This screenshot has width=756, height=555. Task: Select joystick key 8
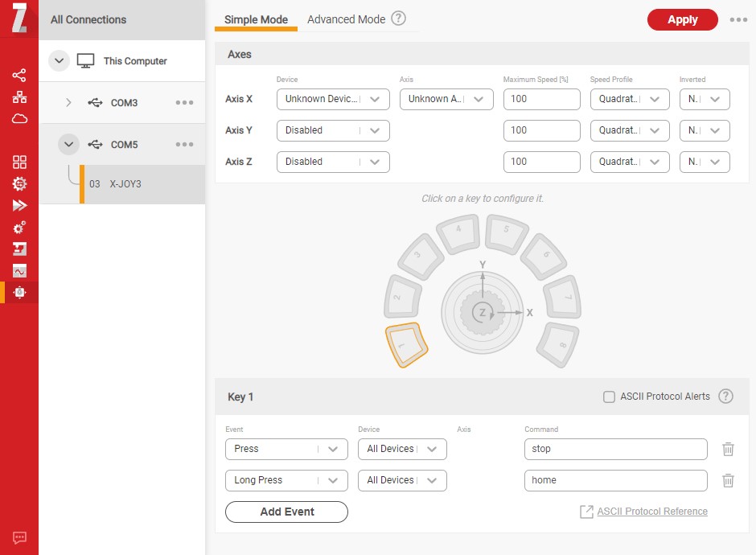point(558,345)
